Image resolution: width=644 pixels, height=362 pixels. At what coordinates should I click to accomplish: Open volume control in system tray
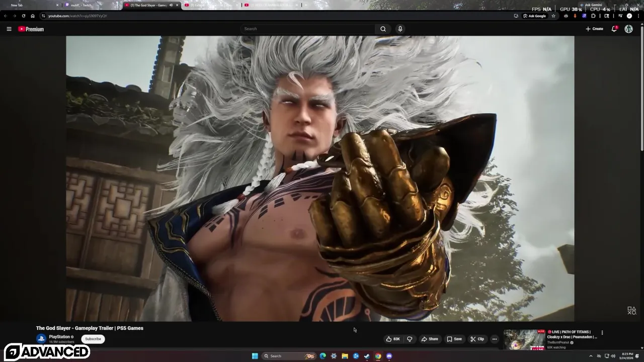coord(613,356)
